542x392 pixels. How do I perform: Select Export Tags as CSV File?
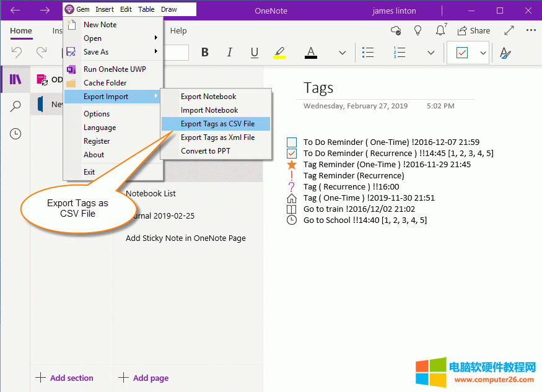pos(217,124)
